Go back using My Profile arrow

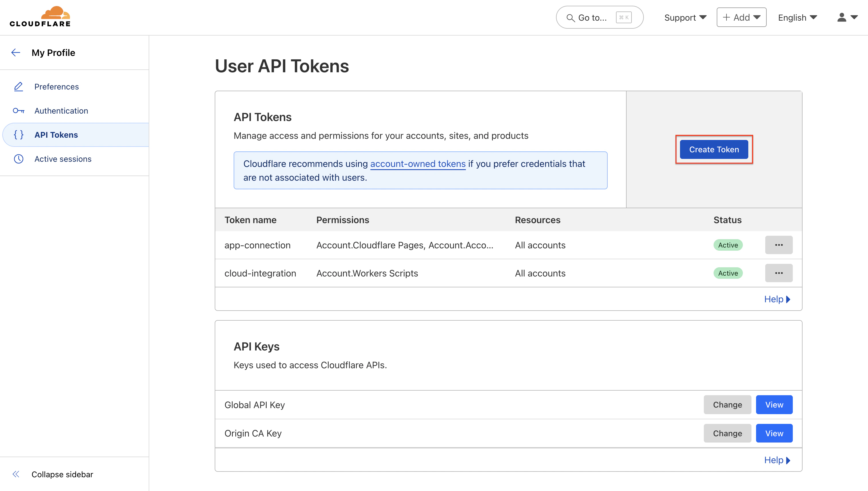click(16, 52)
